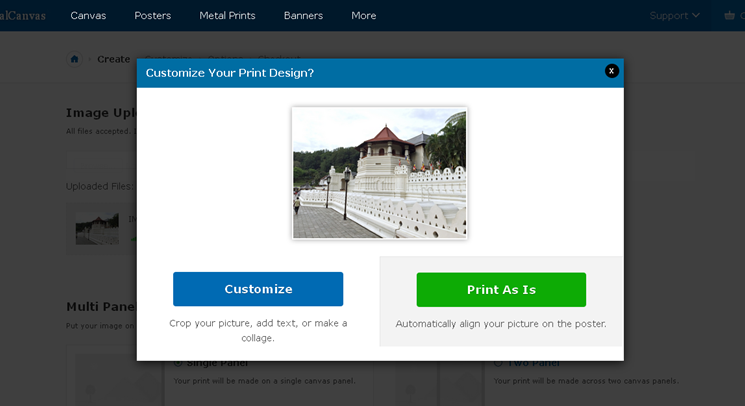Click 'Automatically align your picture on the poster.' text

click(501, 324)
